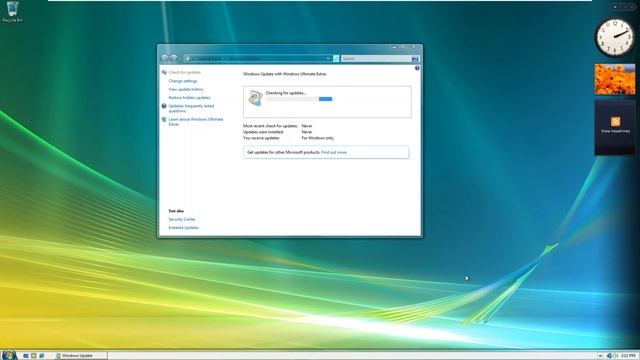Click the address bar path field
The height and width of the screenshot is (360, 640).
[255, 59]
